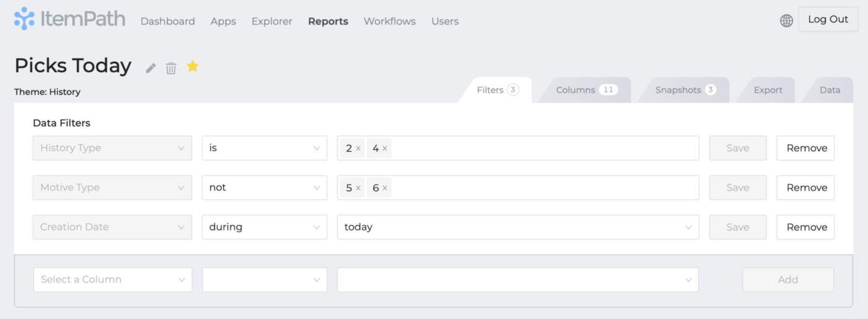Click the ItemPath logo icon
The width and height of the screenshot is (868, 319).
coord(25,19)
